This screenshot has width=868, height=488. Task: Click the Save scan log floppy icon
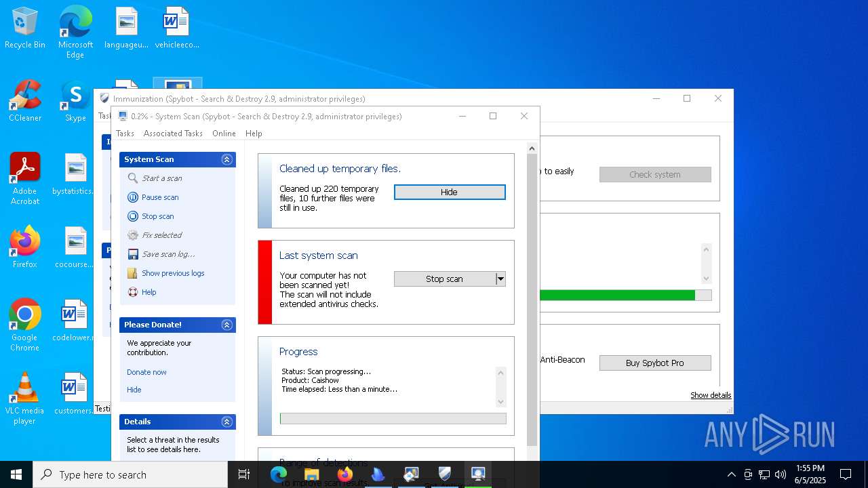coord(133,254)
